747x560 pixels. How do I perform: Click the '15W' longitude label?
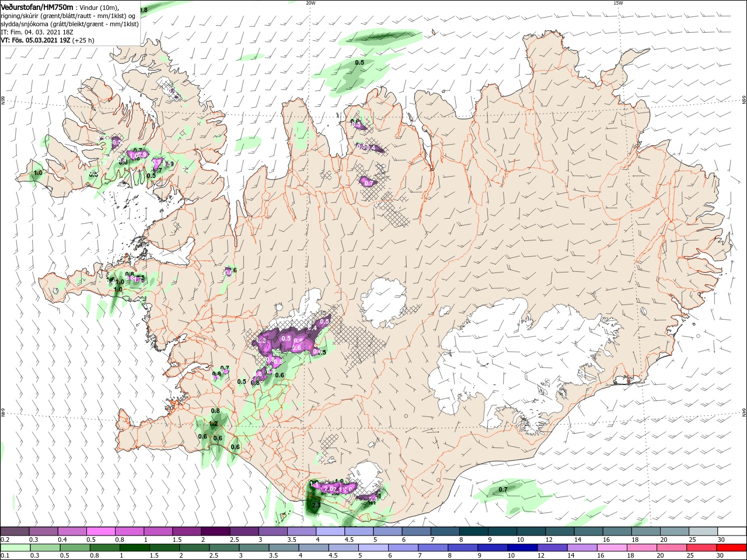(x=618, y=3)
